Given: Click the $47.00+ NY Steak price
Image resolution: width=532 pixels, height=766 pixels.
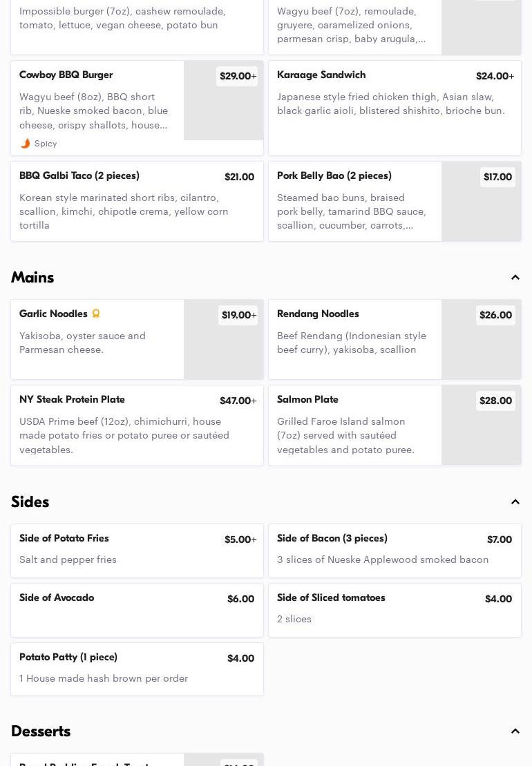Looking at the screenshot, I should coord(238,401).
